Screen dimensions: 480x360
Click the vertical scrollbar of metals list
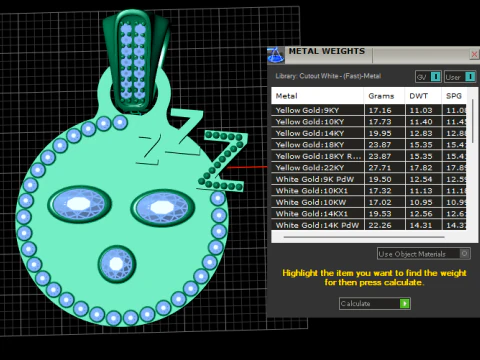coord(472,121)
